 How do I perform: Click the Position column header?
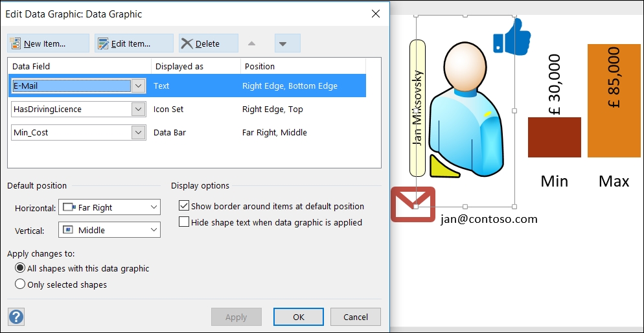[303, 66]
